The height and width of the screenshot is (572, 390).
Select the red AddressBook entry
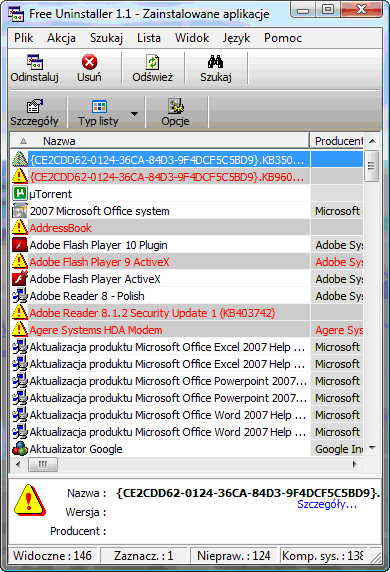187,228
